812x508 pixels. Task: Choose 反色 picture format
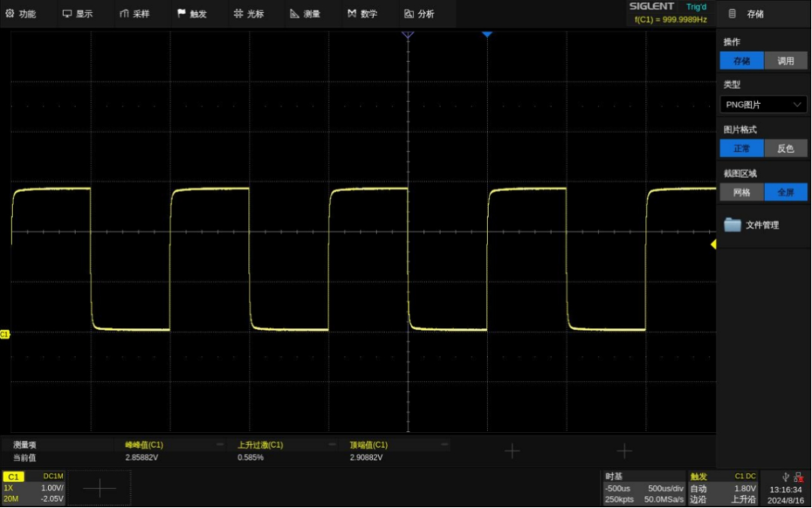(786, 148)
